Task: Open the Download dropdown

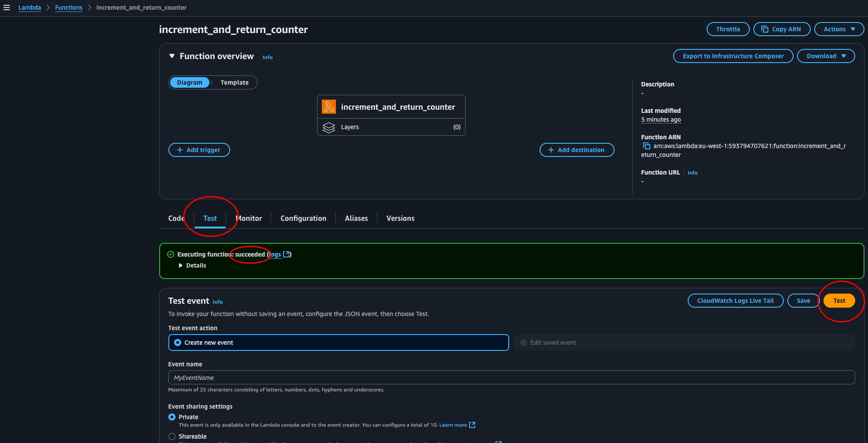Action: coord(825,56)
